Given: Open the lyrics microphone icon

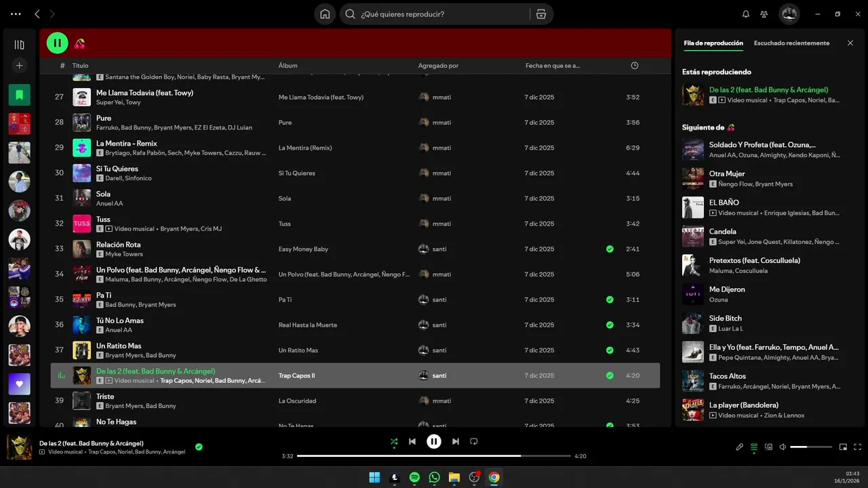Looking at the screenshot, I should click(x=740, y=447).
